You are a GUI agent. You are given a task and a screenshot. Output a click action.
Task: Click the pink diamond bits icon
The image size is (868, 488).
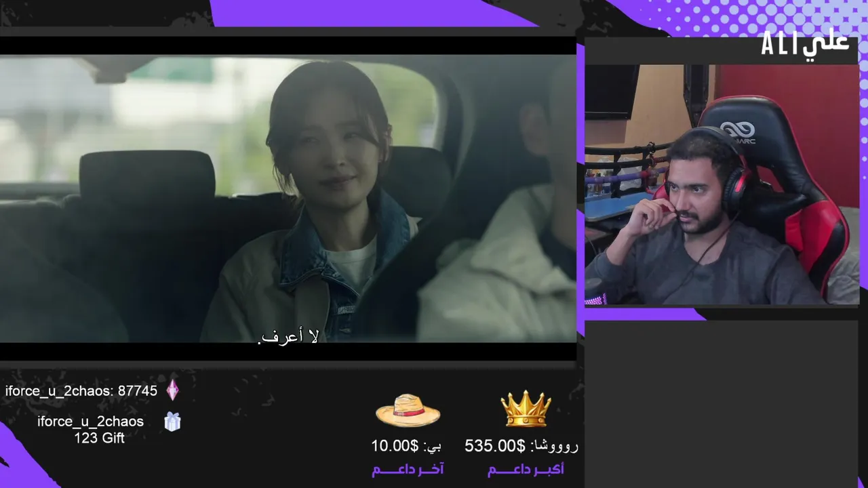[x=173, y=390]
